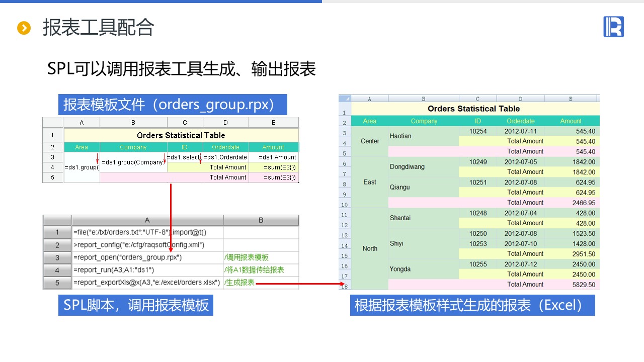
Task: Select column header D in the report template
Action: point(225,122)
